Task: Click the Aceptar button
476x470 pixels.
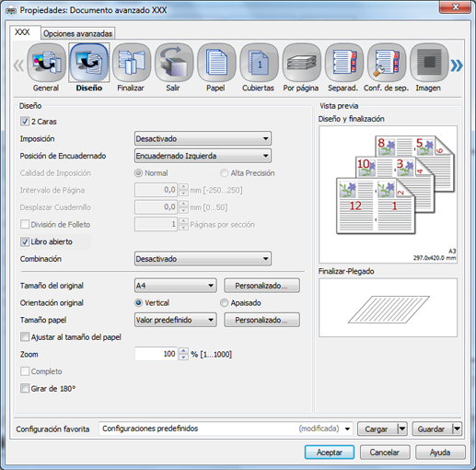Action: click(x=330, y=452)
